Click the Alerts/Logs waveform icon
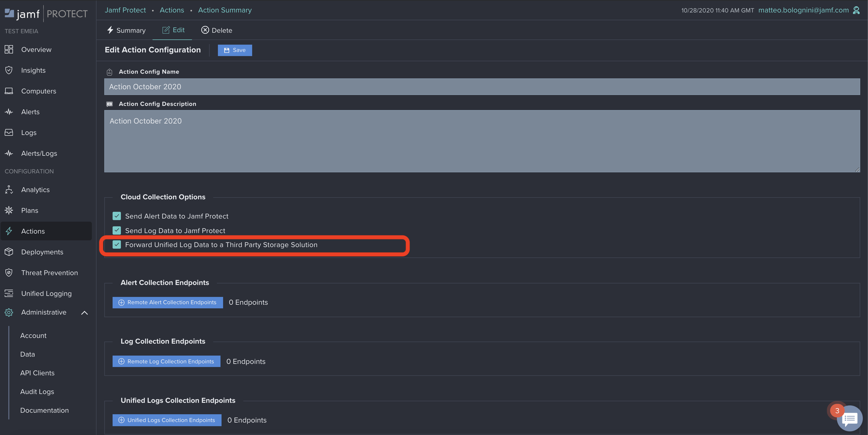 [9, 153]
